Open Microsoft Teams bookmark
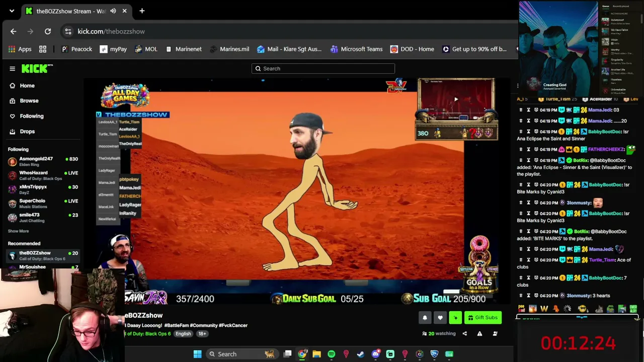Image resolution: width=644 pixels, height=362 pixels. [356, 49]
